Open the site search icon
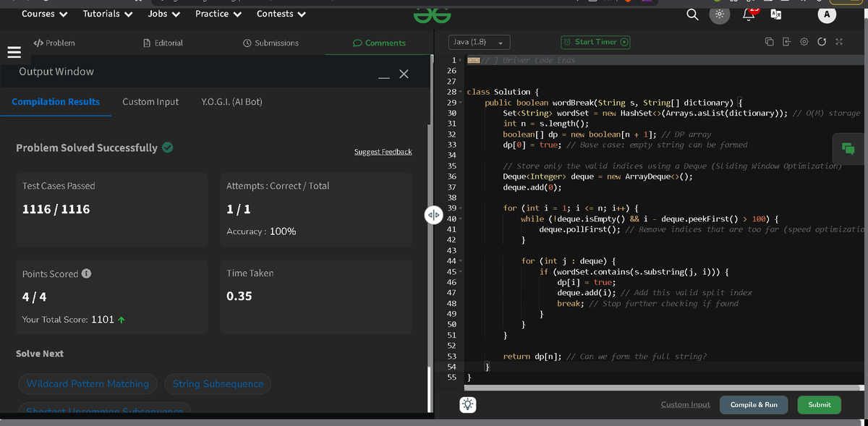Image resolution: width=868 pixels, height=426 pixels. (692, 14)
